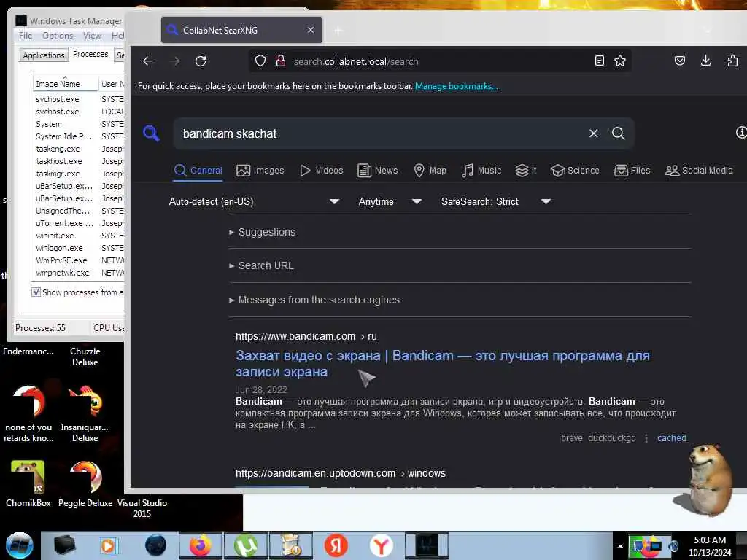Switch to Firefox in the taskbar
This screenshot has height=560, width=747.
pos(201,545)
